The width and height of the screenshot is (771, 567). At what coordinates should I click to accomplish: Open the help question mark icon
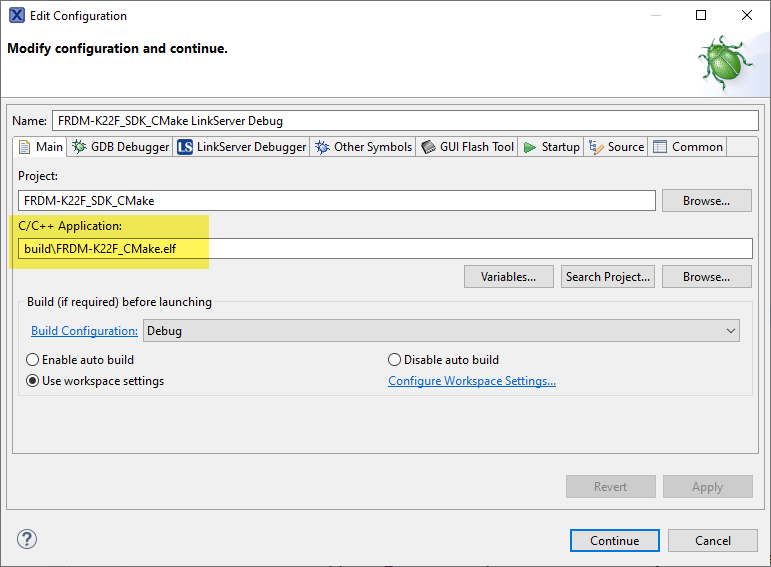point(27,540)
